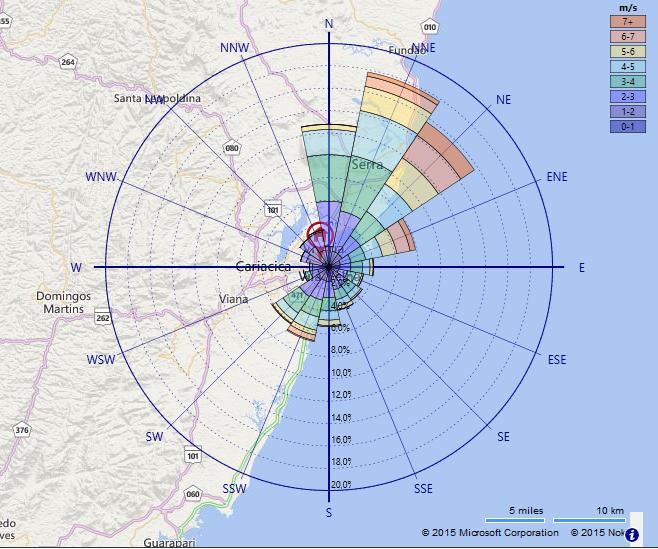Select the 3-4 m/s legend swatch

click(628, 81)
